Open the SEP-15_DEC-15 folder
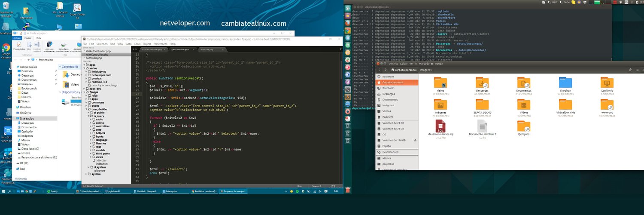Screen dimensions: 644x215 tap(482, 104)
